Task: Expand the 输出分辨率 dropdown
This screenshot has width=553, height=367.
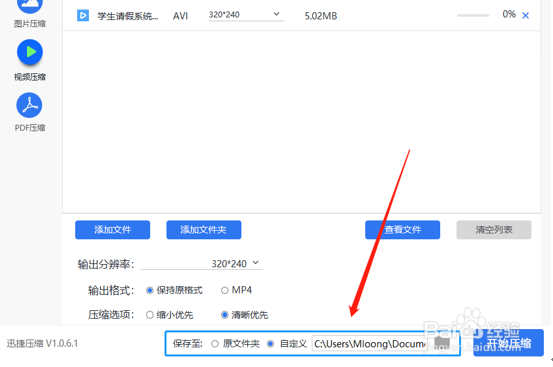Action: tap(201, 263)
